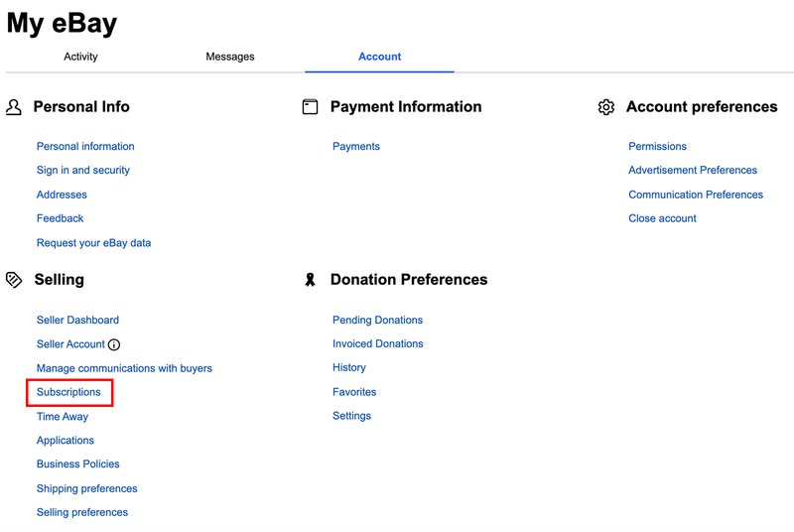Click the Personal Info heading

click(x=81, y=107)
